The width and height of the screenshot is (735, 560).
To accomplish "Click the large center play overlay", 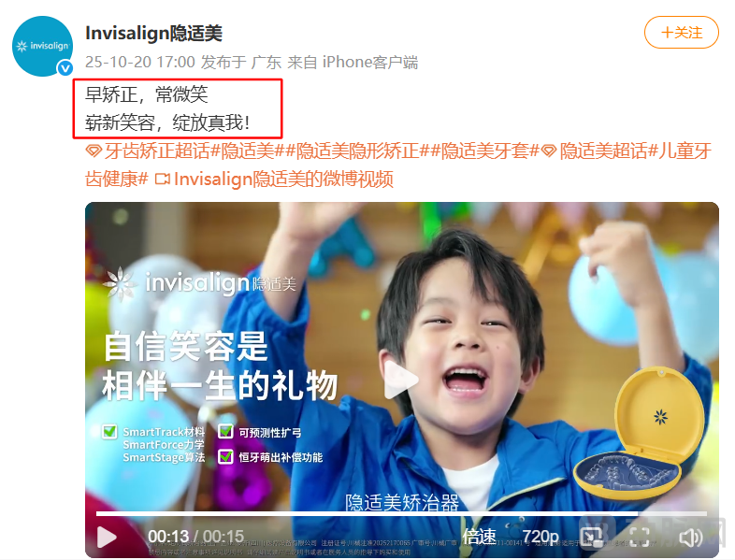I will pyautogui.click(x=401, y=380).
